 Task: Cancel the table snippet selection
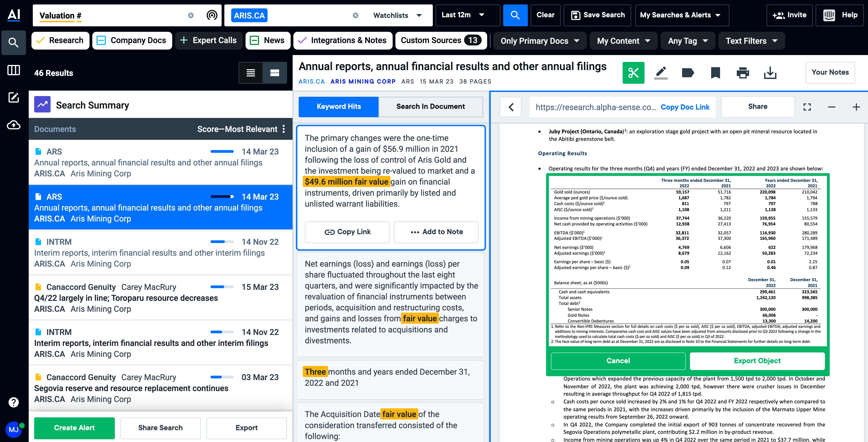point(618,361)
